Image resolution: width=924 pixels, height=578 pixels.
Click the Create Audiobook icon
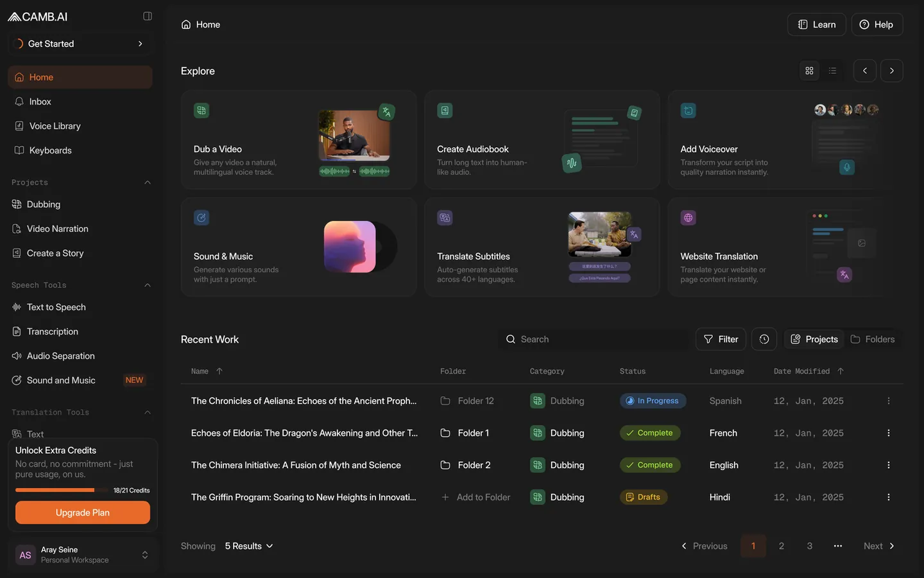tap(445, 110)
